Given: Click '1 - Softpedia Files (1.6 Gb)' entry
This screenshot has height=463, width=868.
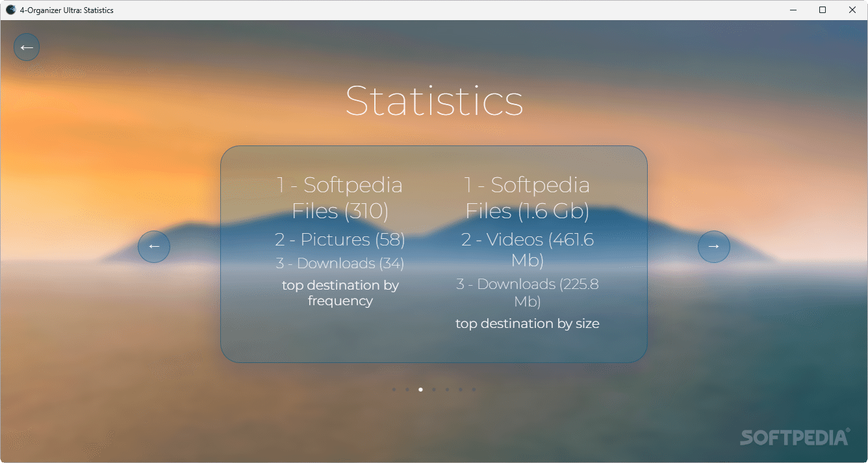Looking at the screenshot, I should click(527, 198).
